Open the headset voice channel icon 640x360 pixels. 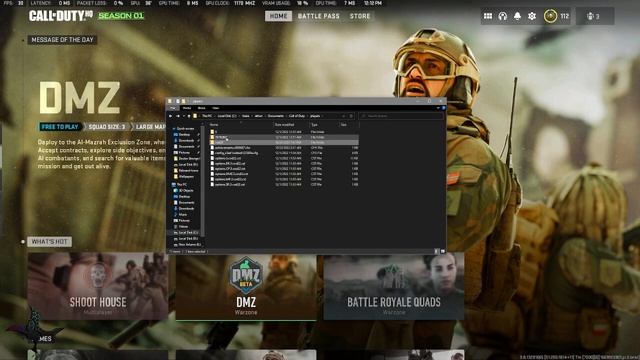tap(502, 16)
